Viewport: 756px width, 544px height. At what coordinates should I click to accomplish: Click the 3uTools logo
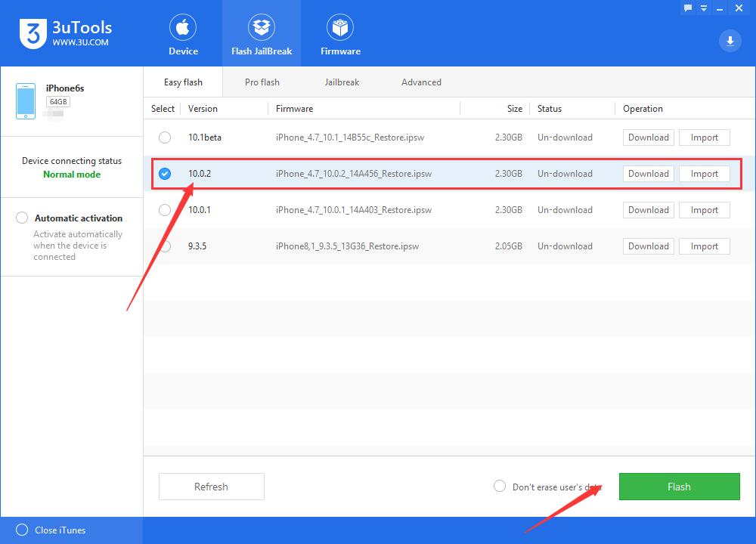pos(33,33)
